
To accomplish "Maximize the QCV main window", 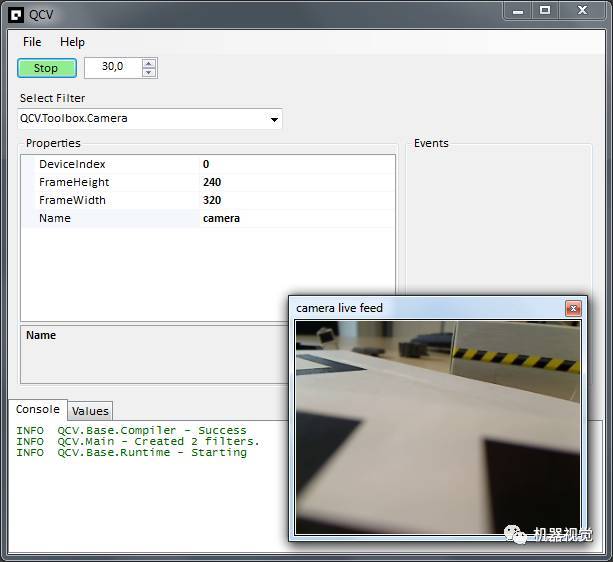I will coord(544,11).
